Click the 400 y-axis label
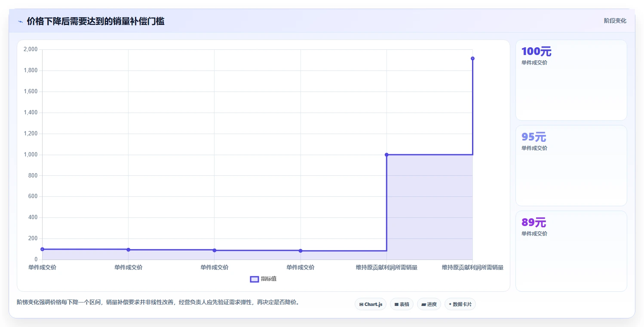644x327 pixels. pyautogui.click(x=33, y=217)
